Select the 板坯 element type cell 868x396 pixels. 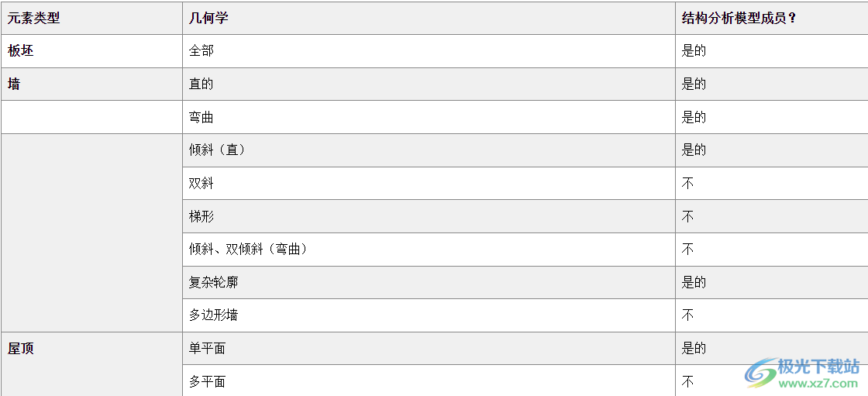pos(21,51)
